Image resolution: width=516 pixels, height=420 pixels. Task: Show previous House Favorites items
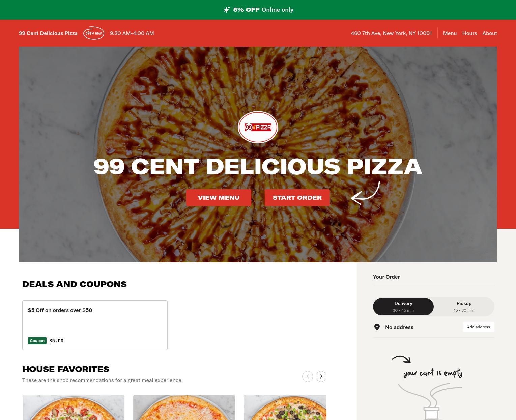pyautogui.click(x=308, y=376)
